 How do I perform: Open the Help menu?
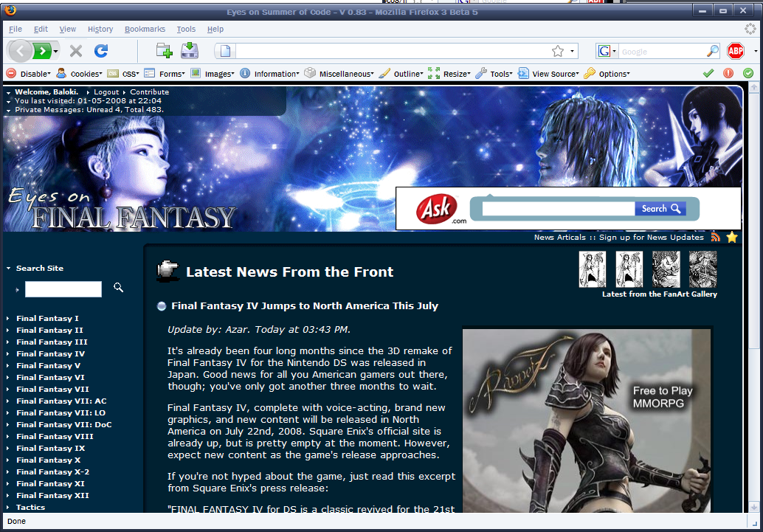tap(215, 30)
